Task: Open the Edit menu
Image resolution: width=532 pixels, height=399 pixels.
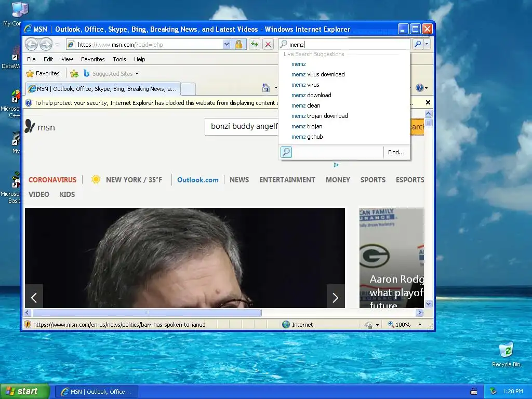Action: pos(48,59)
